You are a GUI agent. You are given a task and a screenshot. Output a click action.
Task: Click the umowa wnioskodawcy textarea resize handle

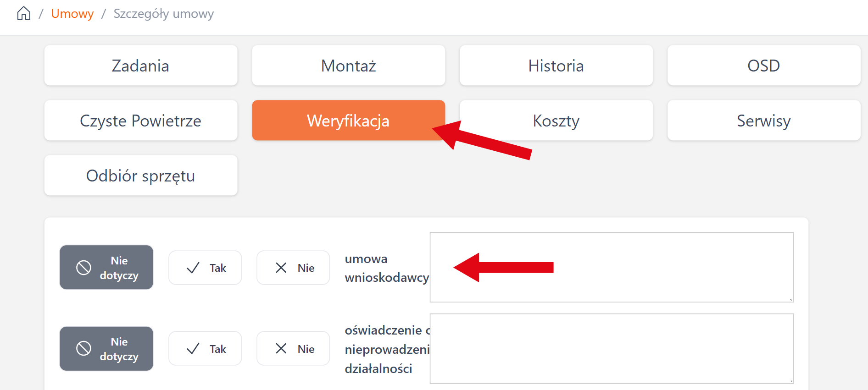click(x=791, y=299)
